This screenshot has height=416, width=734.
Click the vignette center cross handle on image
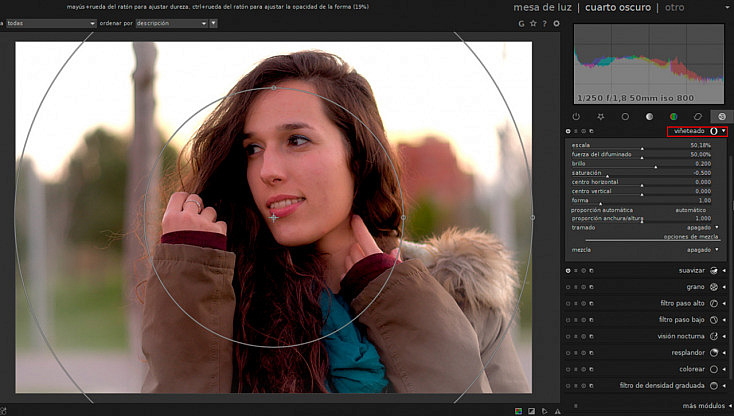pyautogui.click(x=274, y=217)
